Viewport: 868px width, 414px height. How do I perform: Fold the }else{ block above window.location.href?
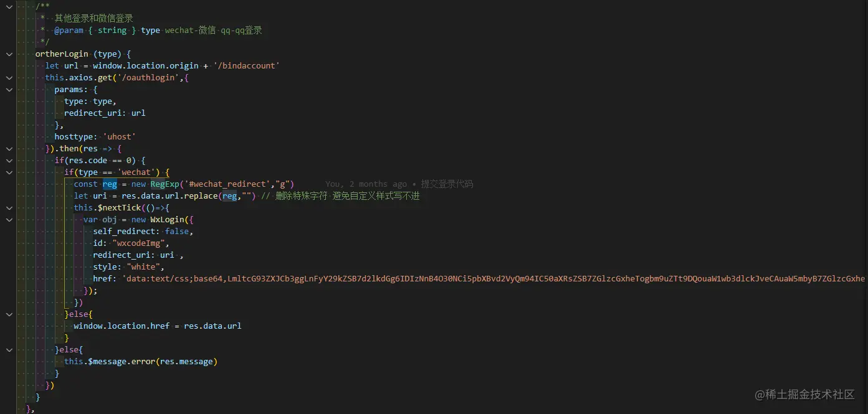[9, 314]
